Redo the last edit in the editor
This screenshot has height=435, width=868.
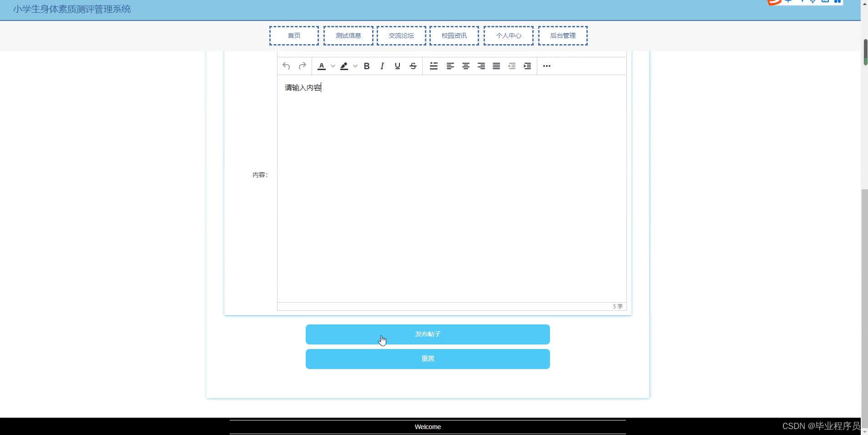click(x=302, y=66)
